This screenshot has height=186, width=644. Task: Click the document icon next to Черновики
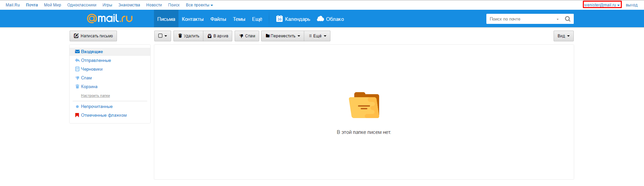point(77,69)
